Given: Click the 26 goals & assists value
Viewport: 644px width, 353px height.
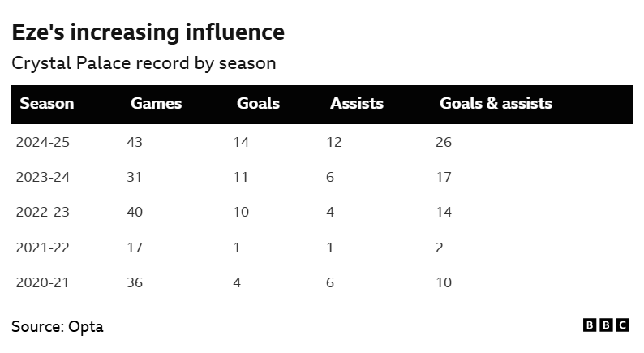Looking at the screenshot, I should tap(444, 142).
